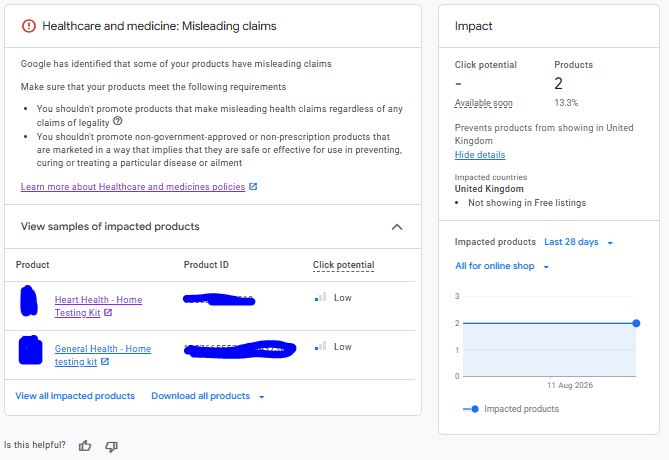This screenshot has width=669, height=460.
Task: Click signal bars icon in Heart Health row
Action: (320, 297)
